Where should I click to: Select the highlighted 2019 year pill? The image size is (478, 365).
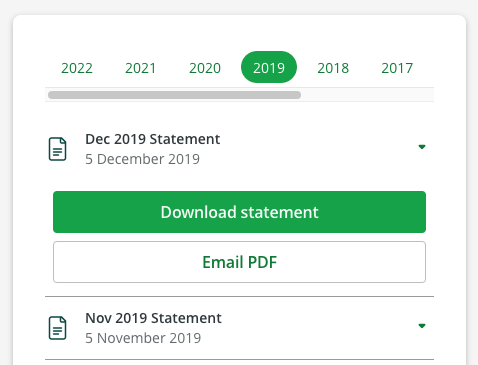[269, 67]
